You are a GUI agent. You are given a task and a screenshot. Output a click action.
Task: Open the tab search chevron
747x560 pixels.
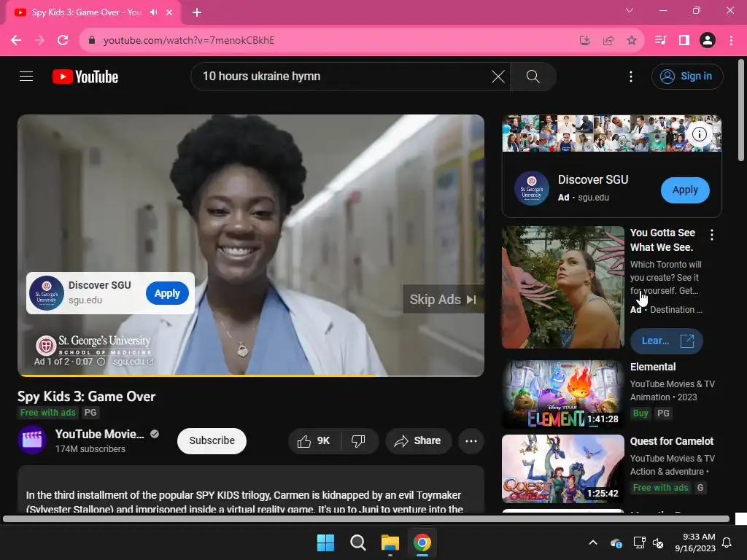pos(630,10)
